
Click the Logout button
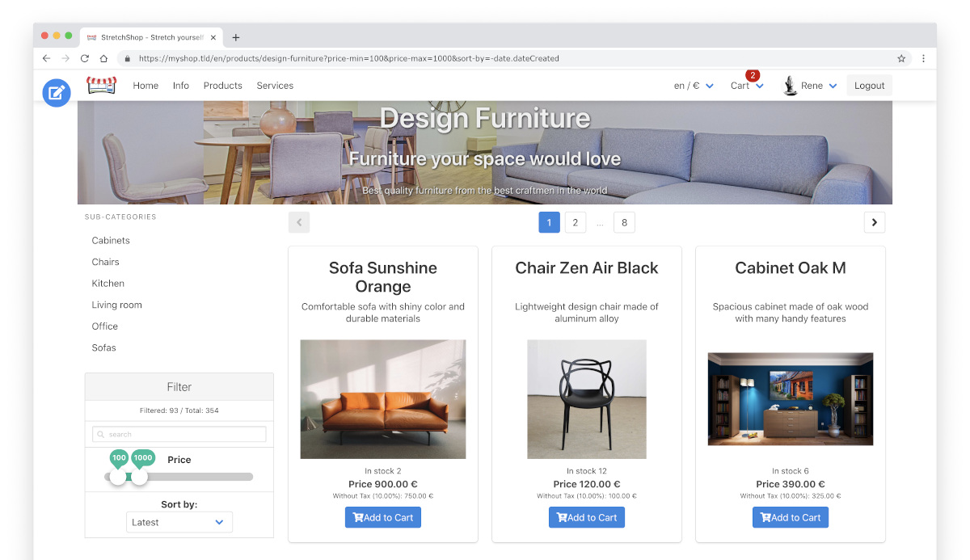pos(870,86)
